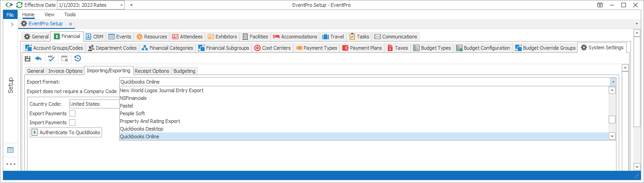The width and height of the screenshot is (644, 183).
Task: Open Budget Types tab
Action: pos(432,48)
